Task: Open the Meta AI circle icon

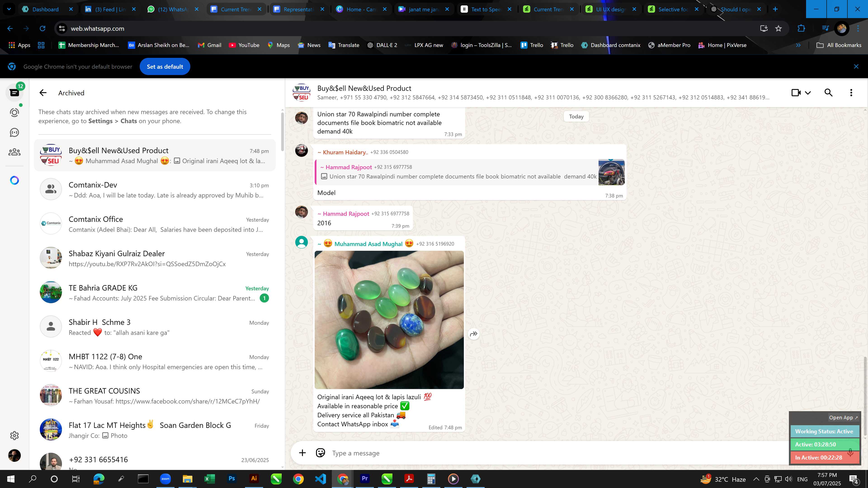Action: coord(14,181)
